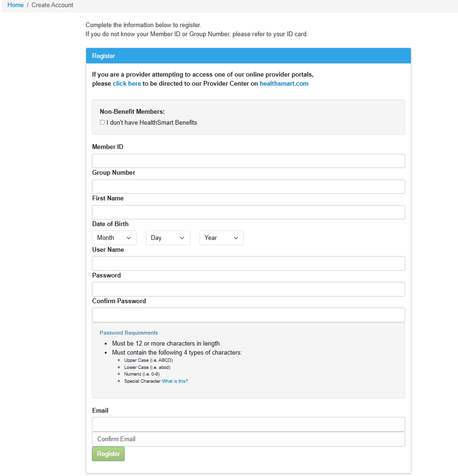This screenshot has height=476, width=458.
Task: Focus the Confirm Email field
Action: tap(248, 439)
